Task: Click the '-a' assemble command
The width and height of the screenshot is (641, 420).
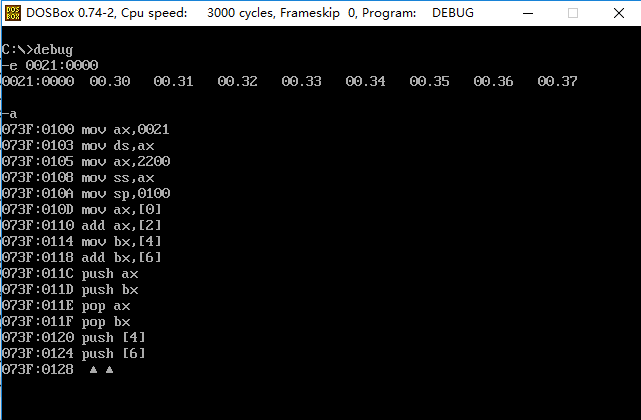Action: pyautogui.click(x=9, y=114)
